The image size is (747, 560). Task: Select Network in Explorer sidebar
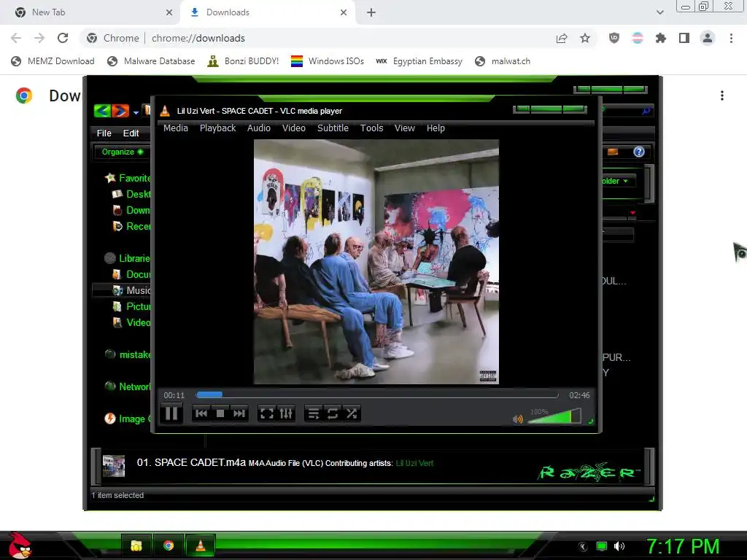128,386
